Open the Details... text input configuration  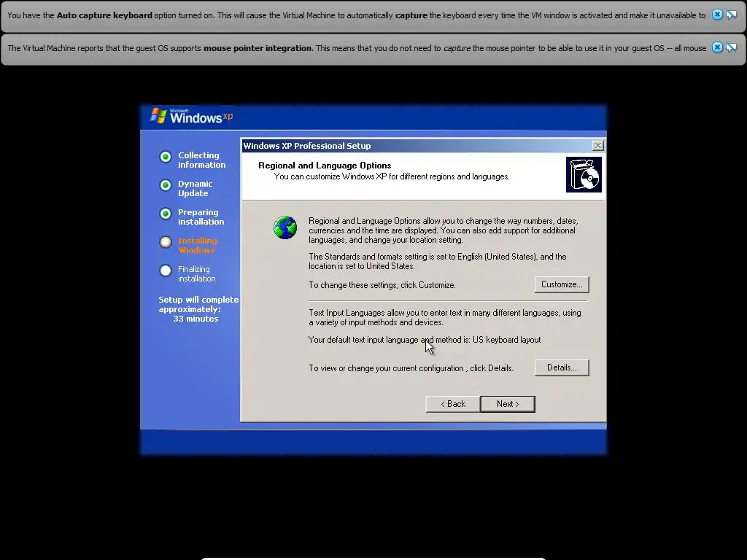[x=562, y=367]
